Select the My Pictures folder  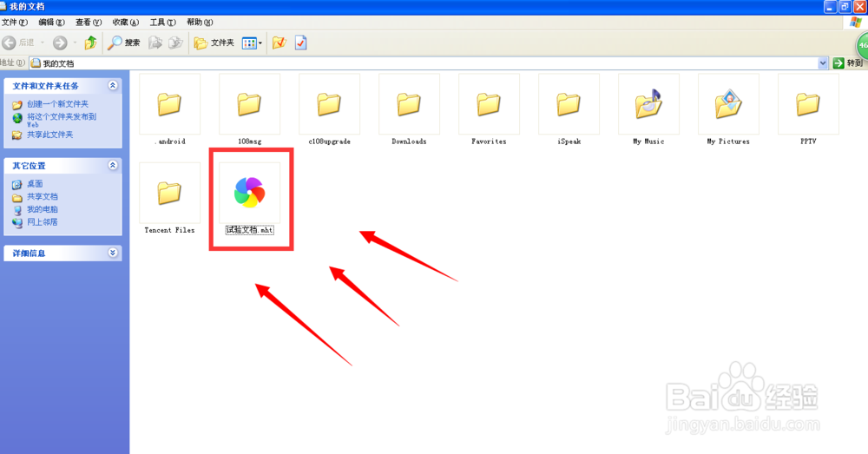point(728,104)
